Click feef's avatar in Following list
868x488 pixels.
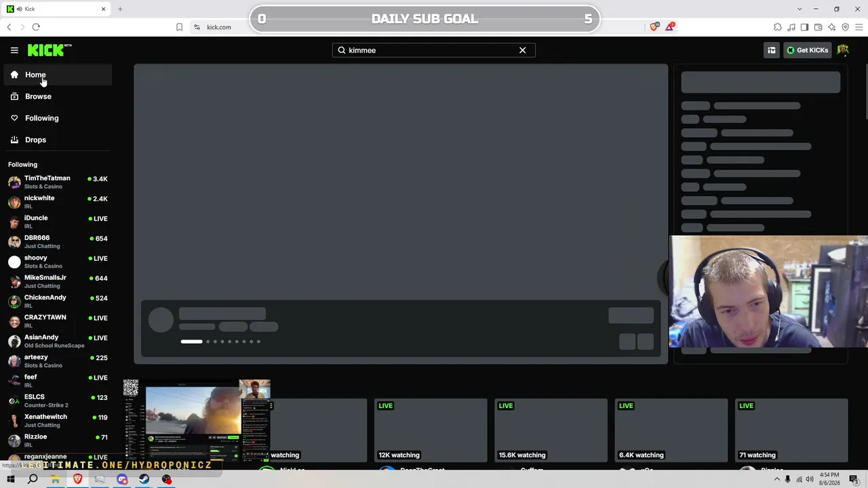pos(14,381)
